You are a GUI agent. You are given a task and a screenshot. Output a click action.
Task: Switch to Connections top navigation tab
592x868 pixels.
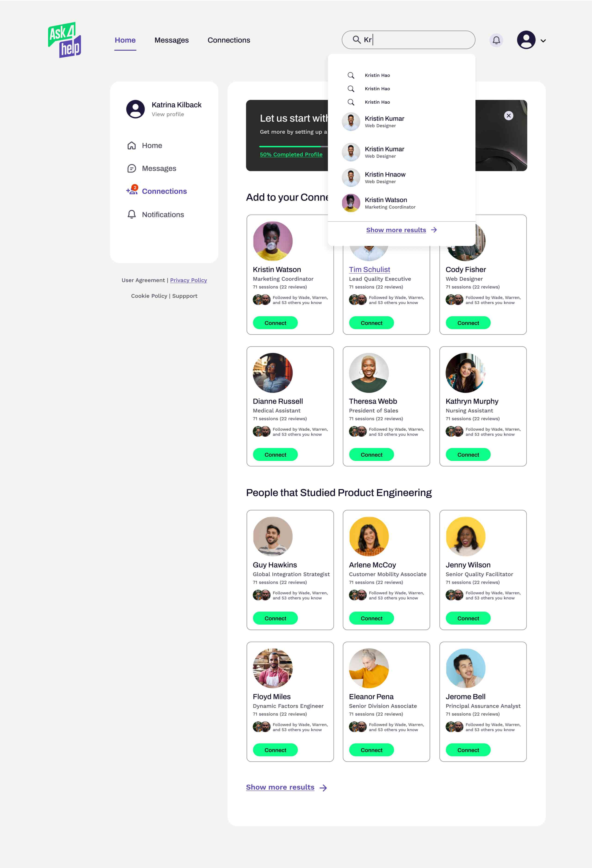229,40
